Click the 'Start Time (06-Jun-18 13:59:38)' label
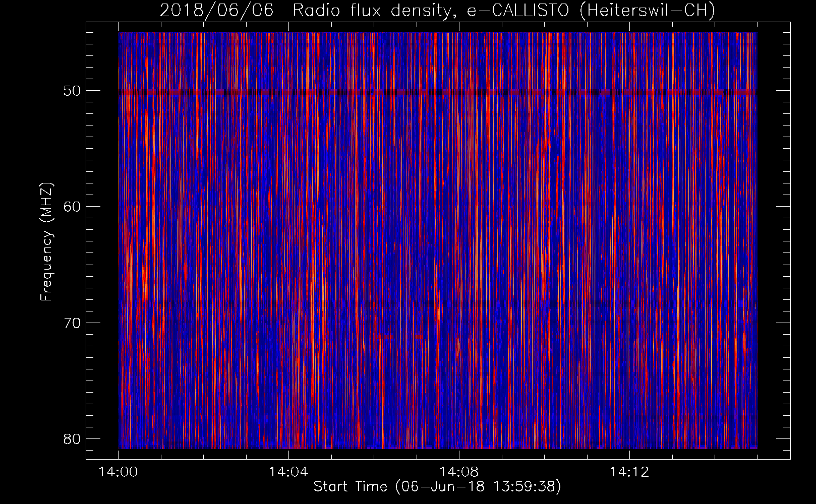This screenshot has height=504, width=816. click(x=437, y=487)
